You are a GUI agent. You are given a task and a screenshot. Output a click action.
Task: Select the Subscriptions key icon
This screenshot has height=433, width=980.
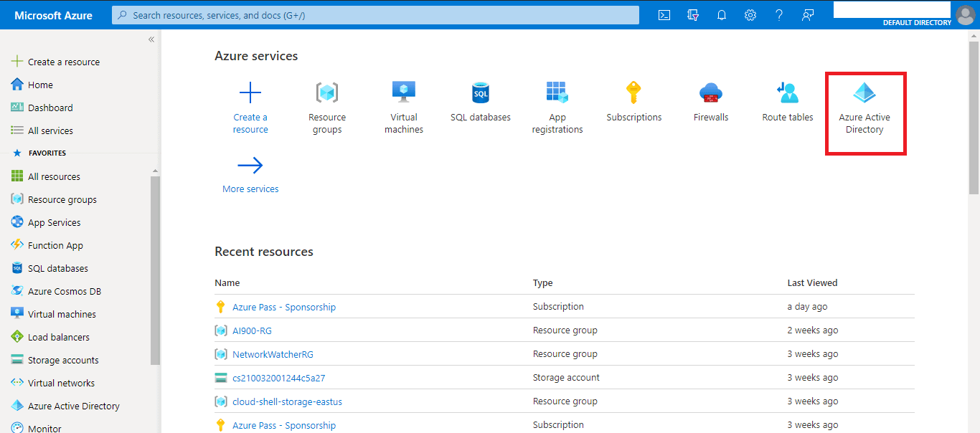pos(633,92)
